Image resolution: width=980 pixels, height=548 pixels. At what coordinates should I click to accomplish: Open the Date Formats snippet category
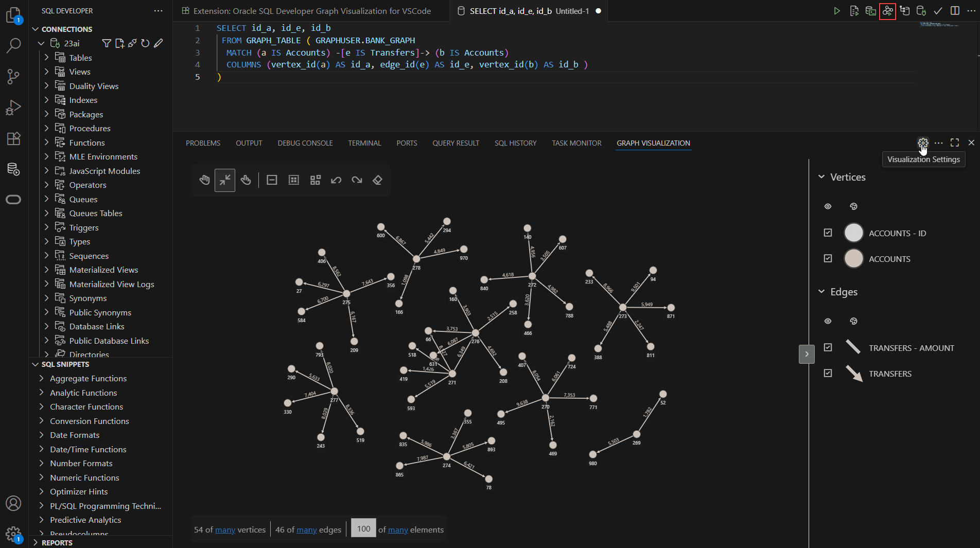(75, 435)
